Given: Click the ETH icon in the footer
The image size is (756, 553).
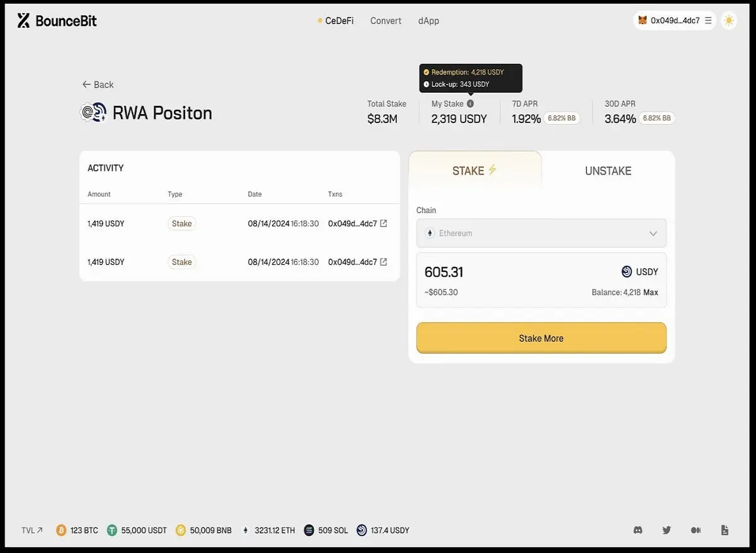Looking at the screenshot, I should click(x=246, y=530).
